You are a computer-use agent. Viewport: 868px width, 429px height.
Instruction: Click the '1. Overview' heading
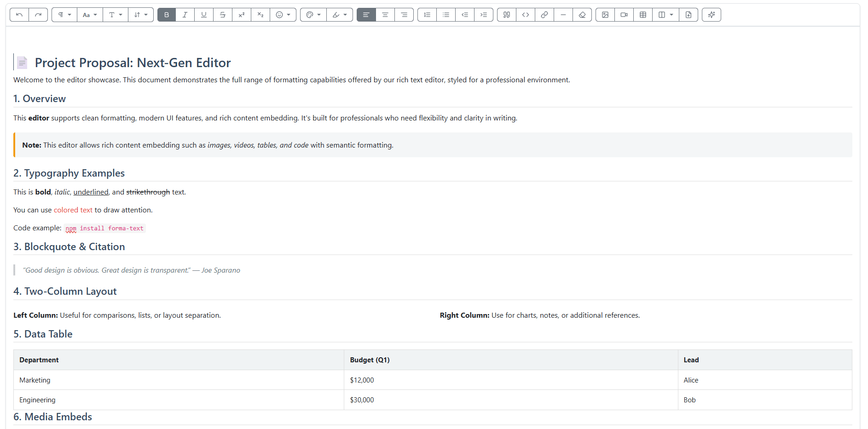pos(40,98)
